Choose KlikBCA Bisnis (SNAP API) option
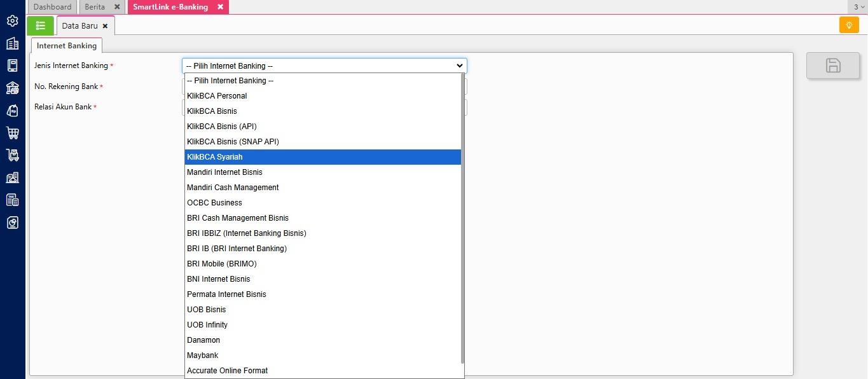Viewport: 868px width, 379px height. [323, 142]
